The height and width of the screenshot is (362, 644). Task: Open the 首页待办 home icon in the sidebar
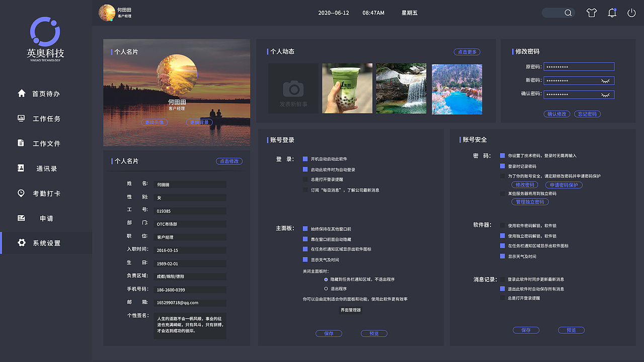pyautogui.click(x=21, y=94)
